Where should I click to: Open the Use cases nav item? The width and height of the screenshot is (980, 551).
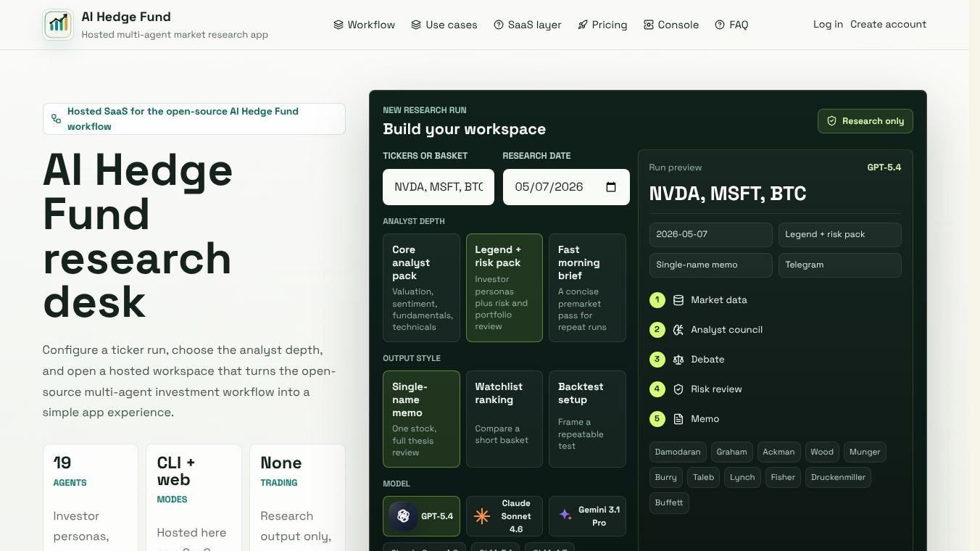[444, 25]
